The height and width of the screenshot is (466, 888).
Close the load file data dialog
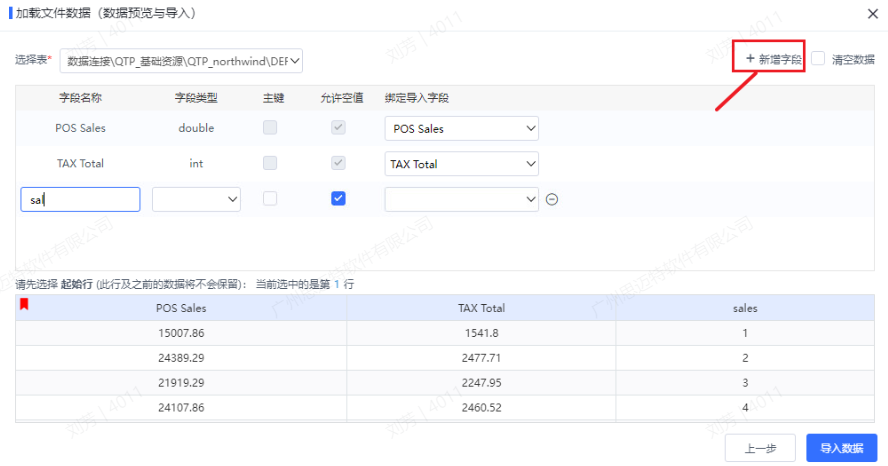[x=872, y=14]
